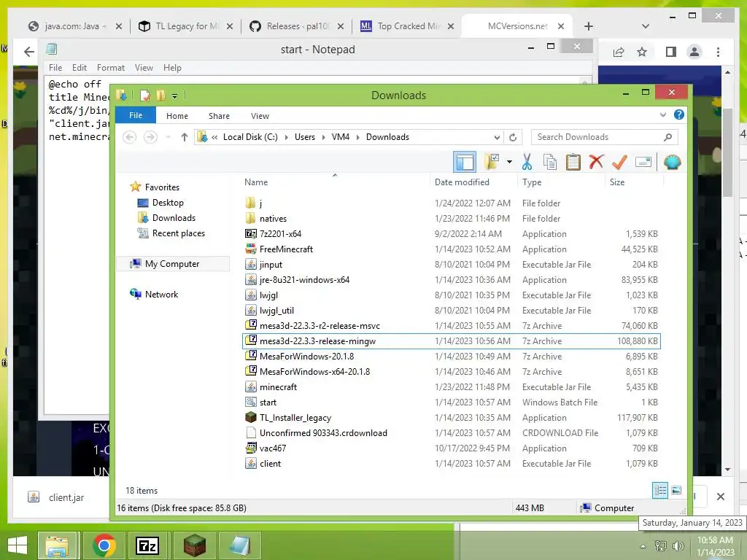Open Minecraft block icon on taskbar

coord(195,545)
